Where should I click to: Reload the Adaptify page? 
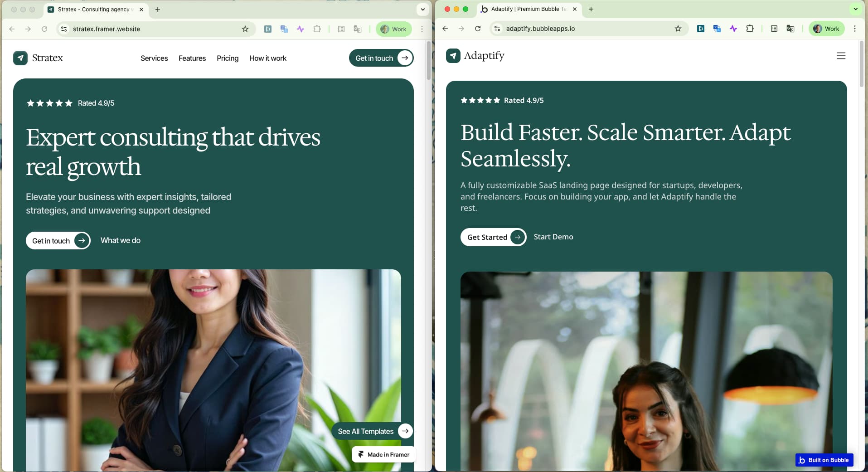pyautogui.click(x=478, y=29)
